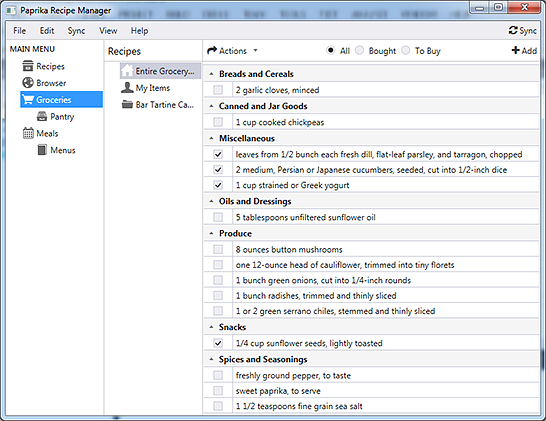Uncheck the sunflower seeds checkbox

click(218, 343)
